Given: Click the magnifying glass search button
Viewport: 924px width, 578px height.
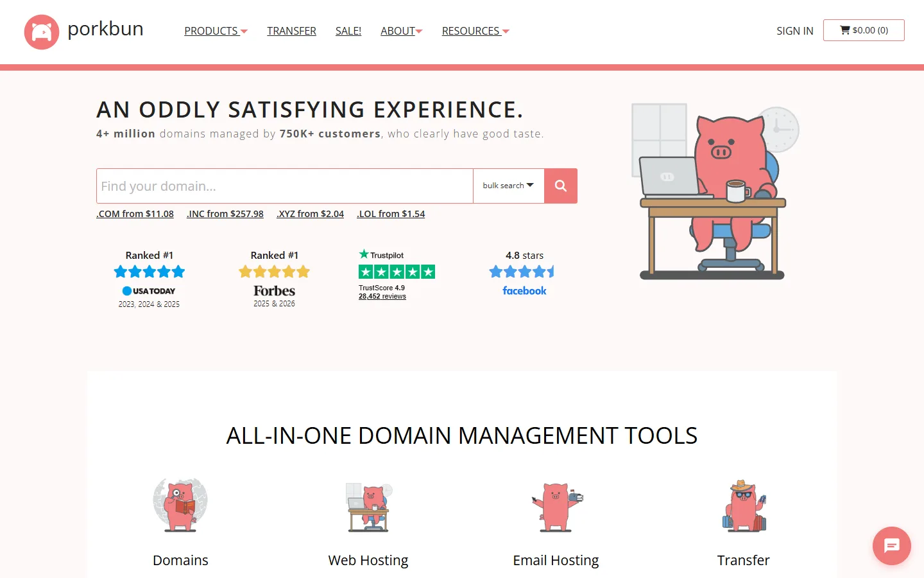Looking at the screenshot, I should (561, 186).
